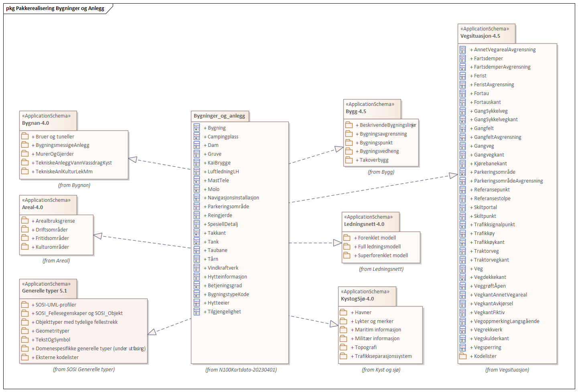Click the class icon next to Campingplass

197,136
